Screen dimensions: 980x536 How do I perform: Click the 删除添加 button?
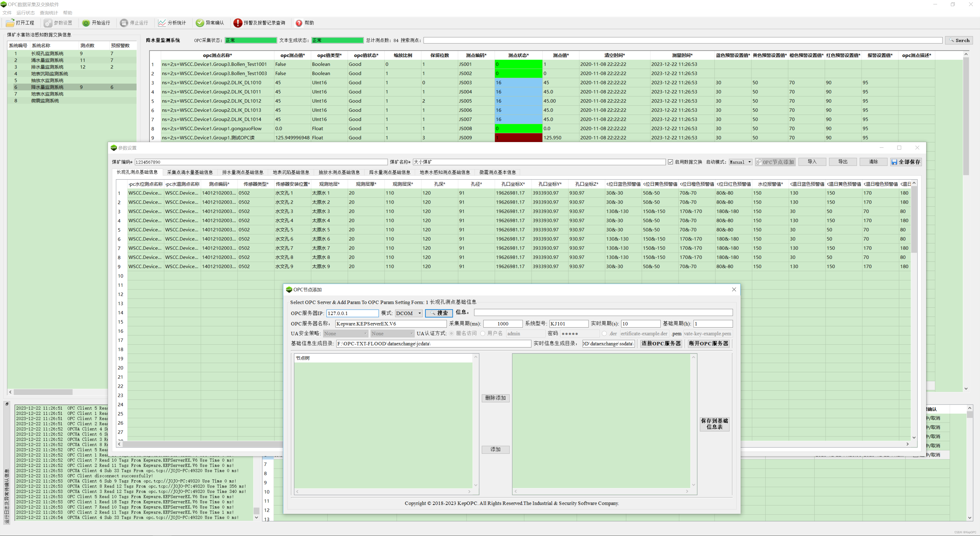[x=495, y=398]
